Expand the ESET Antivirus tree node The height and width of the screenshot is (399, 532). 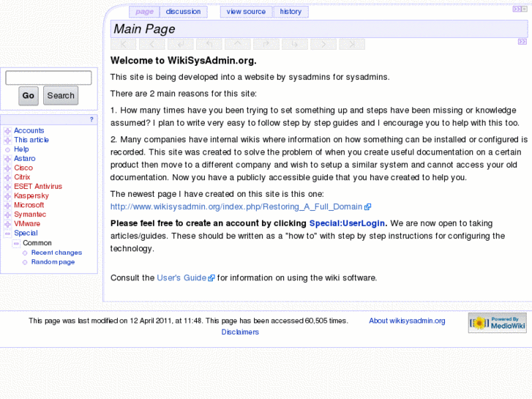pyautogui.click(x=7, y=187)
